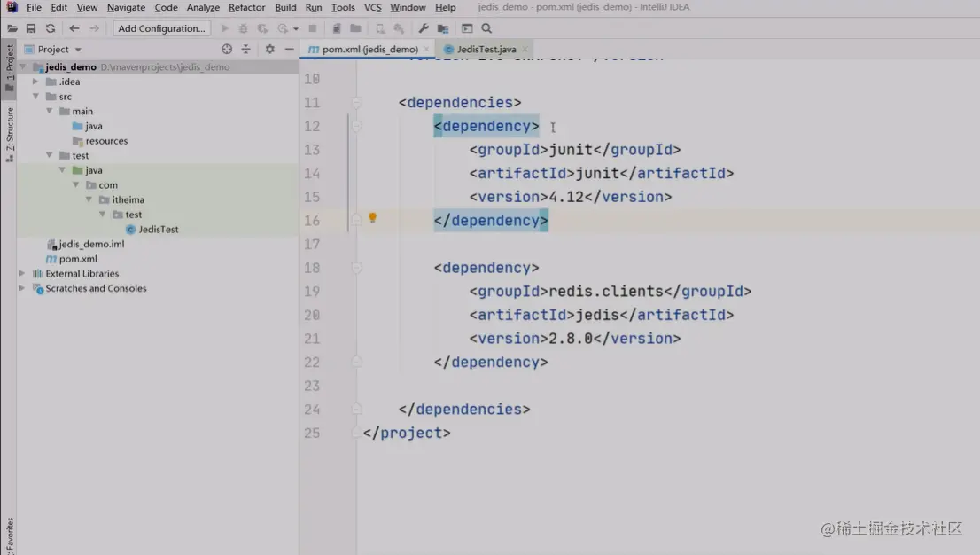Collapse the com package node
Image resolution: width=980 pixels, height=555 pixels.
pos(75,184)
